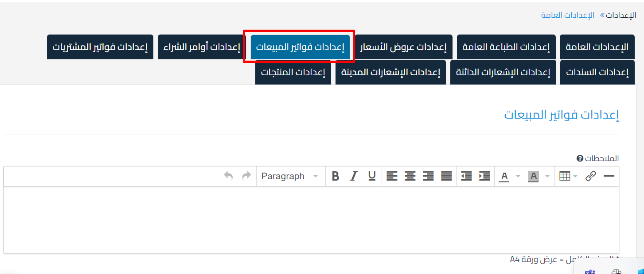Click the undo arrow in the editor
The height and width of the screenshot is (274, 644).
(228, 176)
